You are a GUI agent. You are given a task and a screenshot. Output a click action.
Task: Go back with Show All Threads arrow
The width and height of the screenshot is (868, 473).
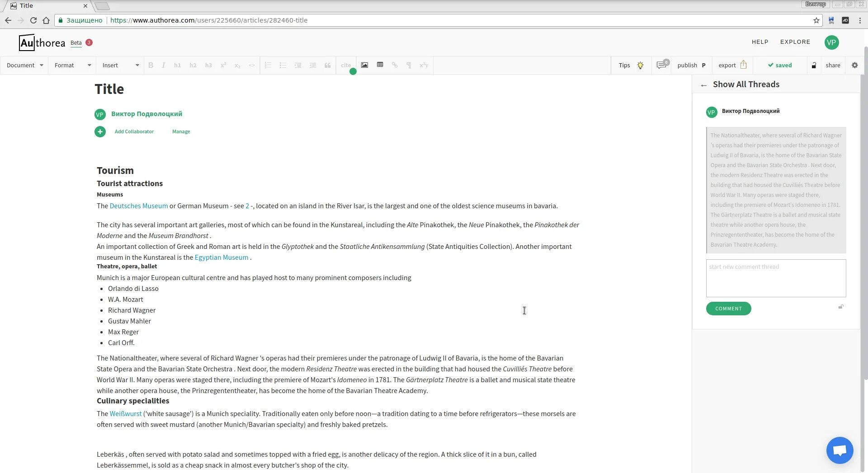pyautogui.click(x=703, y=85)
